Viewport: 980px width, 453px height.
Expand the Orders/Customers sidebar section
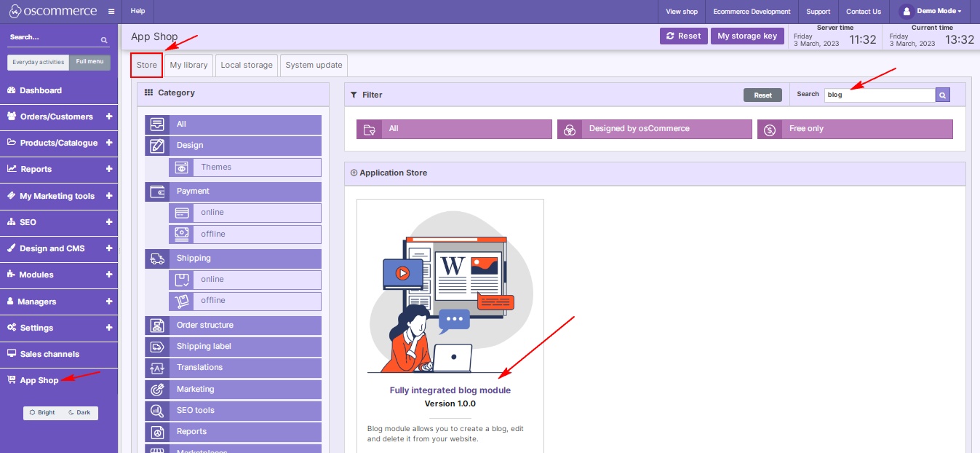[x=109, y=117]
